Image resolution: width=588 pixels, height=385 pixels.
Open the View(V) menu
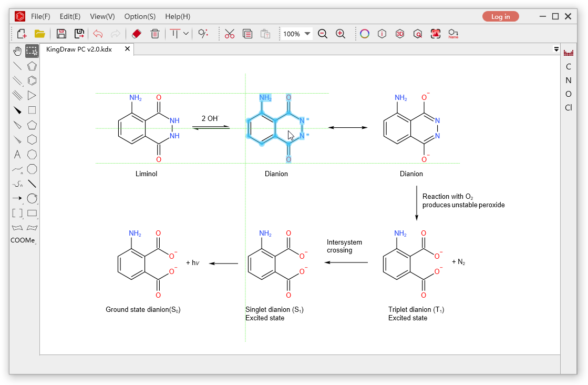(102, 16)
